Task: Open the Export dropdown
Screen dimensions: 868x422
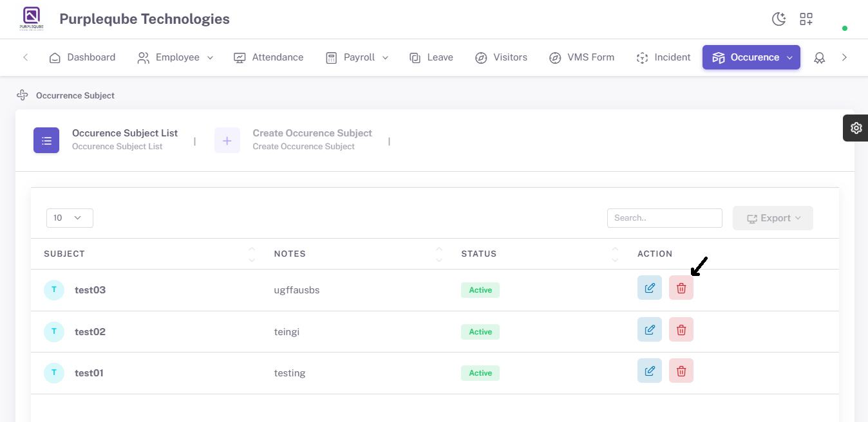Action: pos(773,218)
